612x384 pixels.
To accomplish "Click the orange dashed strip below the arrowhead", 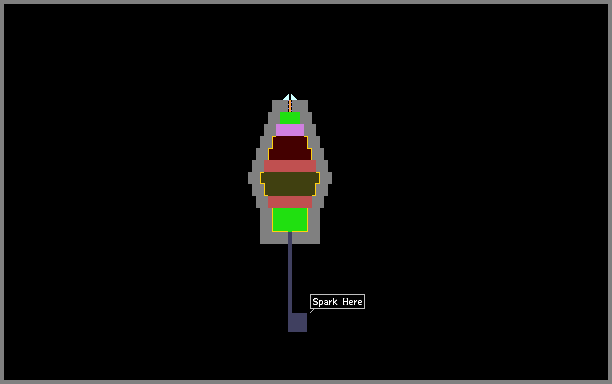I will (x=290, y=106).
